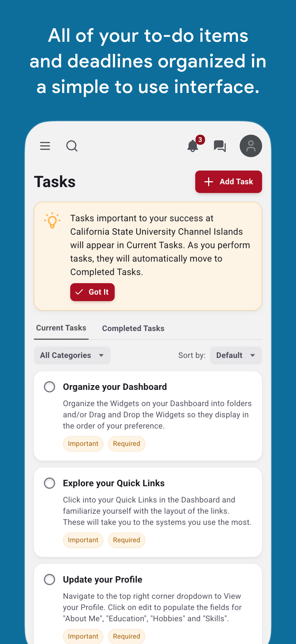Mark Organize your Dashboard as complete

[49, 387]
